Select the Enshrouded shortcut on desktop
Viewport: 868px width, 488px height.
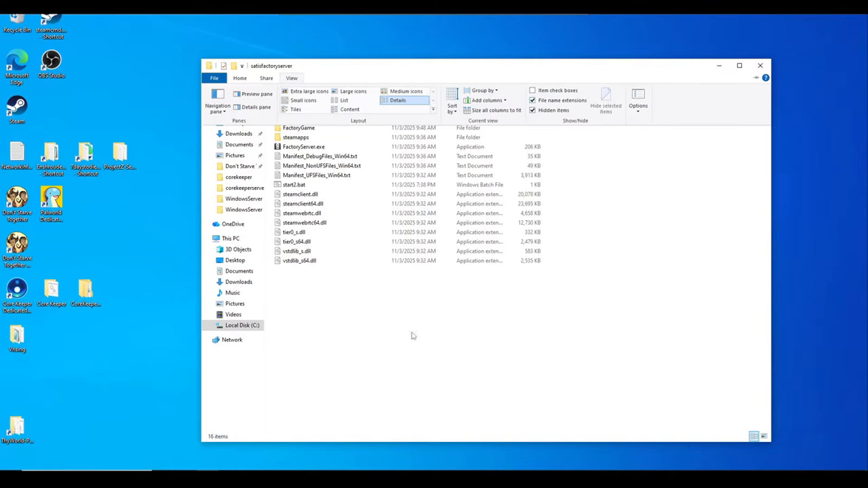tap(51, 159)
